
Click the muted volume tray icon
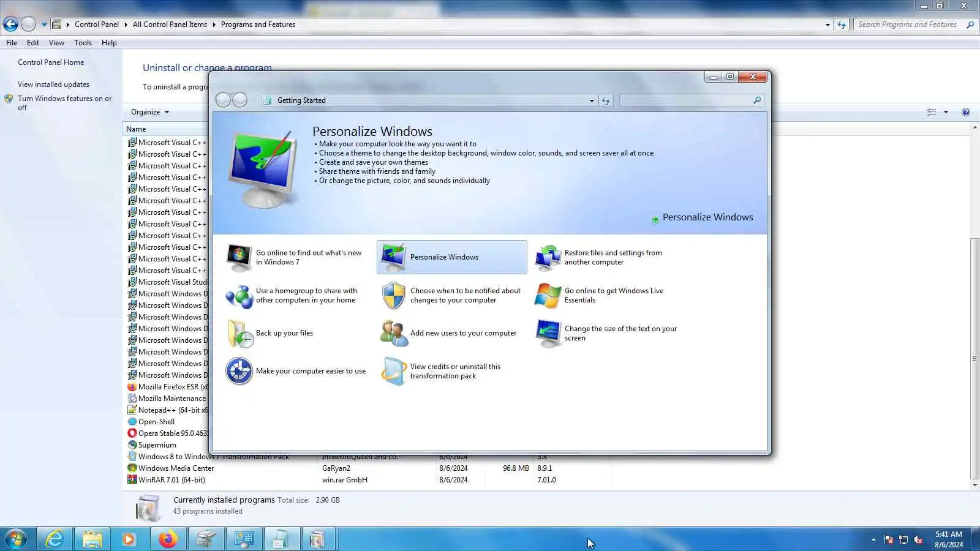(918, 539)
